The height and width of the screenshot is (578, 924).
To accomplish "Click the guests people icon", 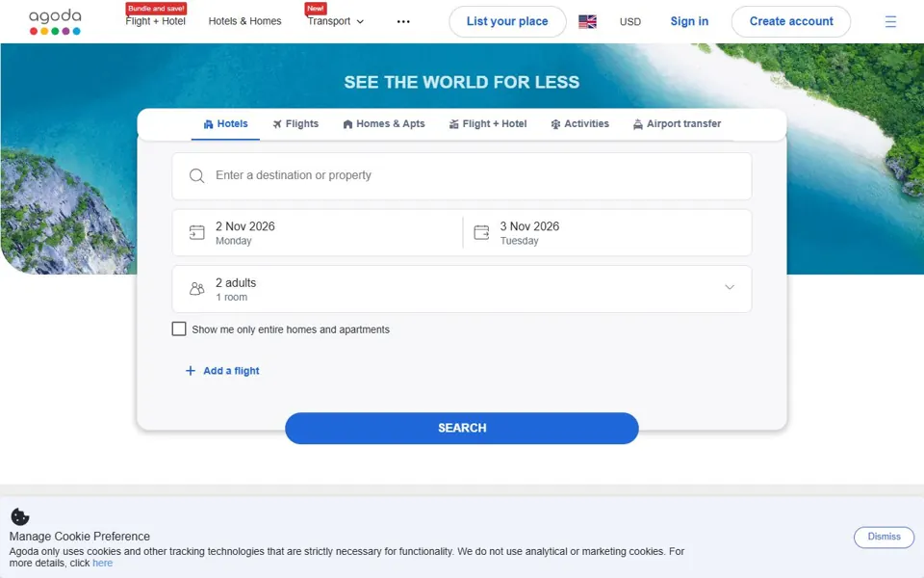I will (x=196, y=288).
